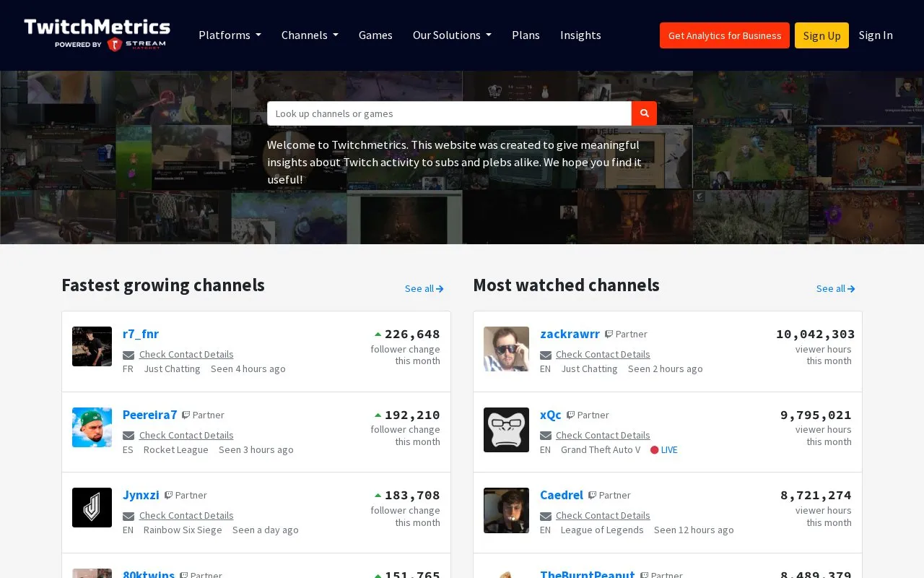Open xQc avatar thumbnail

506,430
